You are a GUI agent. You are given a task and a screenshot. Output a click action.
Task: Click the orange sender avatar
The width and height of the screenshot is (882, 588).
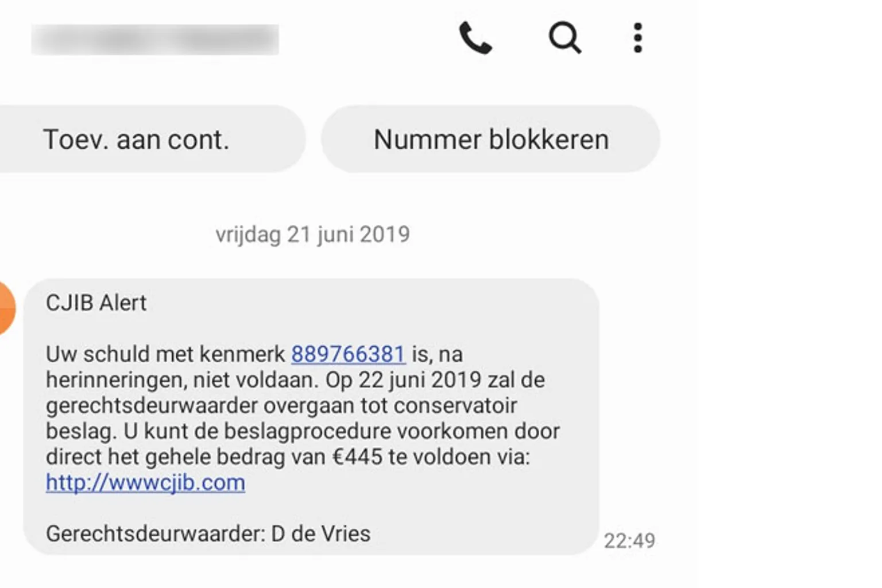6,308
